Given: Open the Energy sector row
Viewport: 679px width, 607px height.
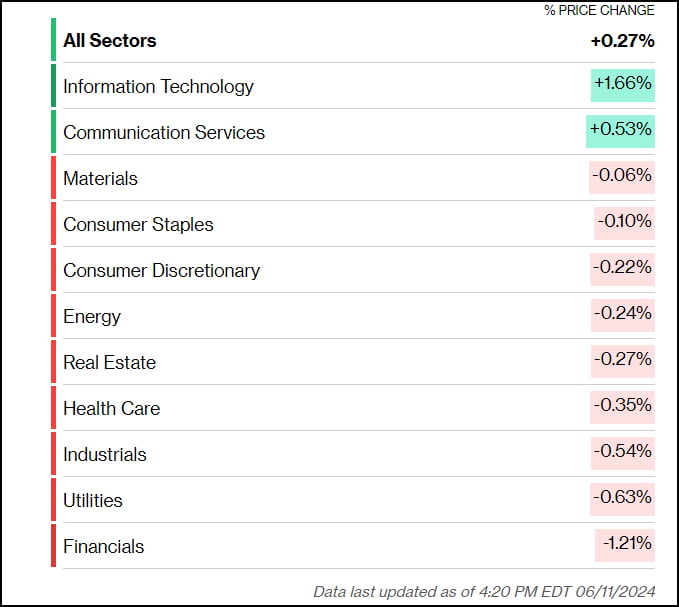Looking at the screenshot, I should [x=92, y=317].
